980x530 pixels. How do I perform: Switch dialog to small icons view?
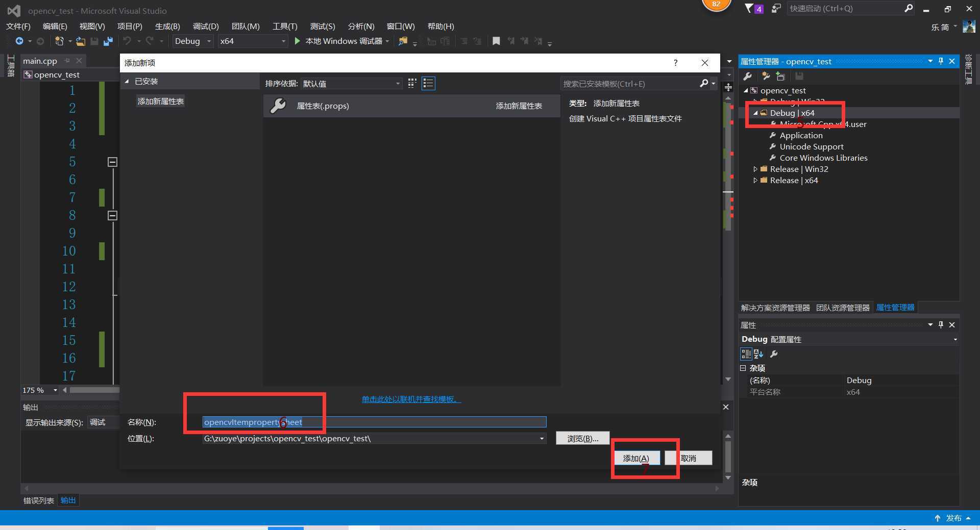(412, 83)
